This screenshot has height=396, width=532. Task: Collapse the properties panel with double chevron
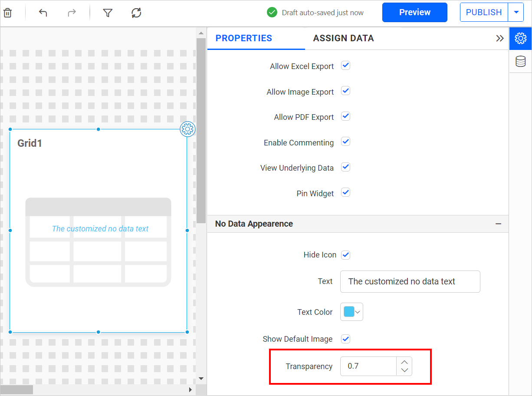pyautogui.click(x=499, y=39)
